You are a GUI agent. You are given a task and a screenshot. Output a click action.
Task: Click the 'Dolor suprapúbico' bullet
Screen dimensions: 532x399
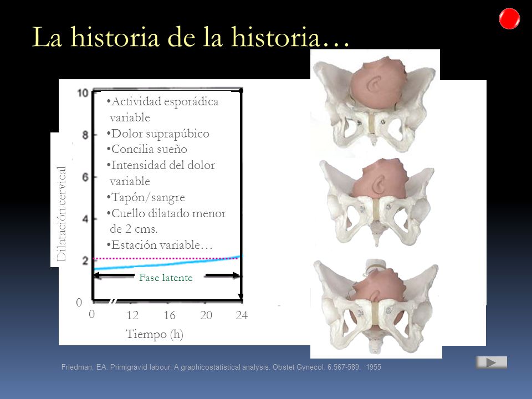158,134
